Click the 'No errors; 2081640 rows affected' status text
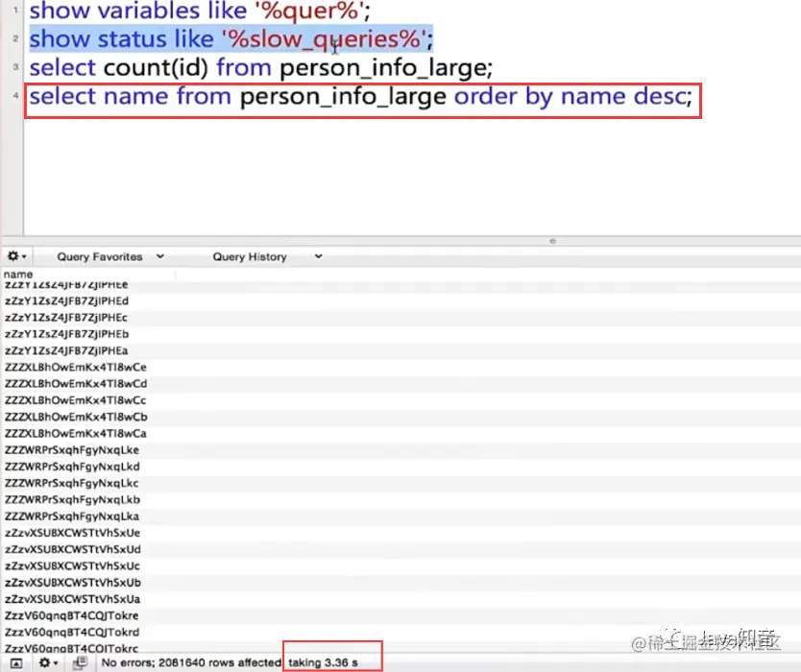This screenshot has width=801, height=672. [x=191, y=662]
